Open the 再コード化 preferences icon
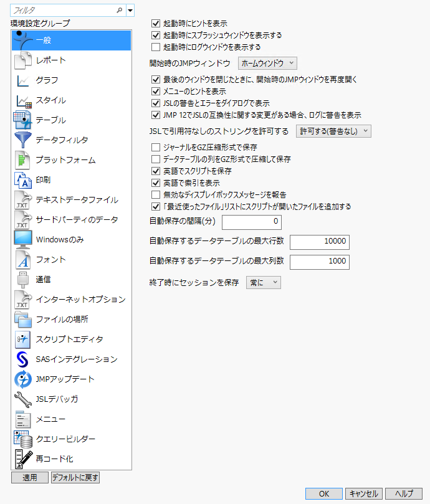The image size is (430, 504). point(23,459)
